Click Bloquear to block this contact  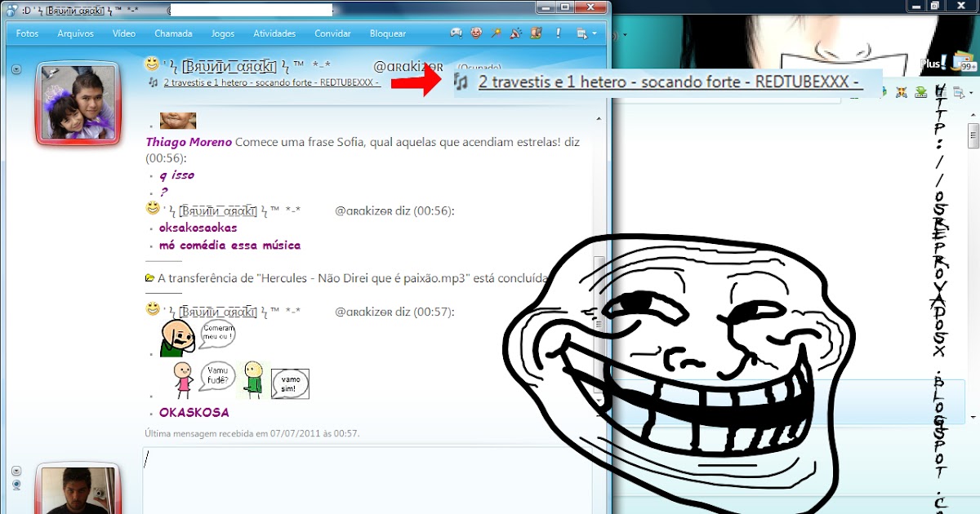click(x=388, y=33)
